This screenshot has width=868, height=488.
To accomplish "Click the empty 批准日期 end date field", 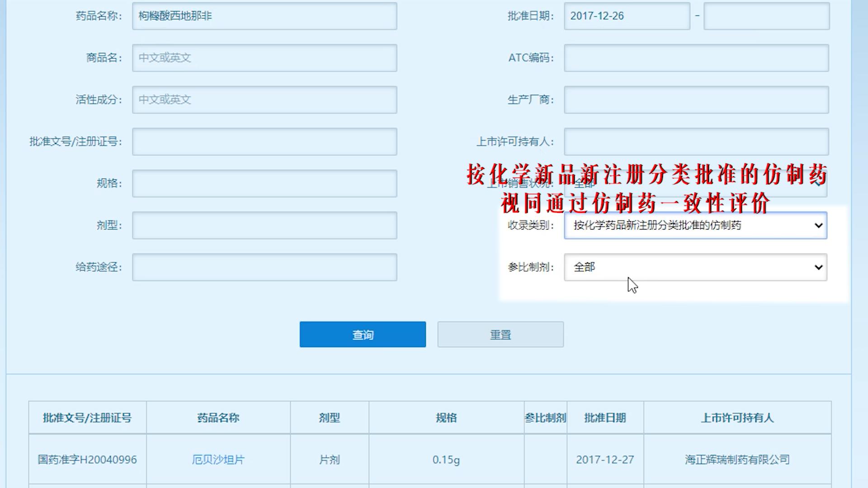I will click(x=766, y=16).
